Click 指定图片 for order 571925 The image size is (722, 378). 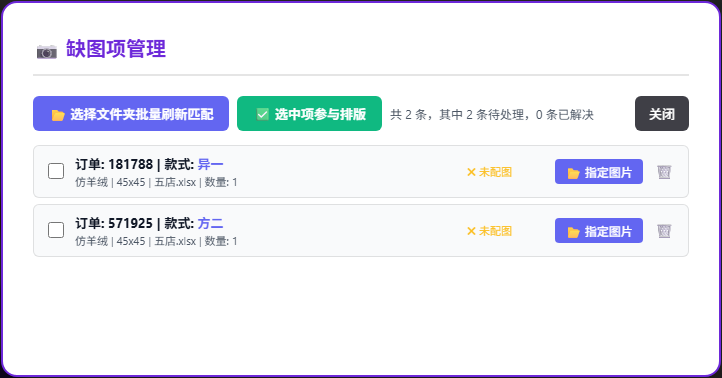[x=599, y=231]
